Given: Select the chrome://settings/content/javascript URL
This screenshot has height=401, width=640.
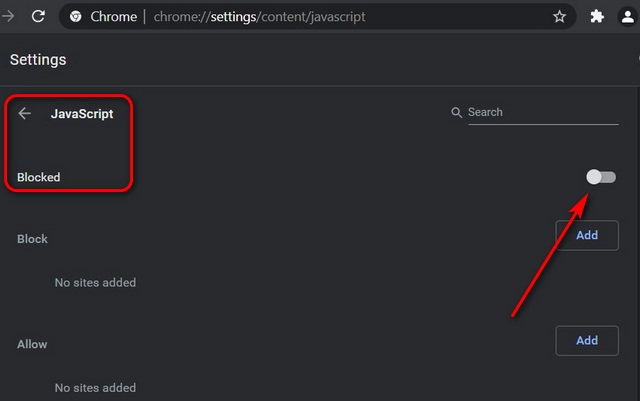Looking at the screenshot, I should tap(258, 17).
